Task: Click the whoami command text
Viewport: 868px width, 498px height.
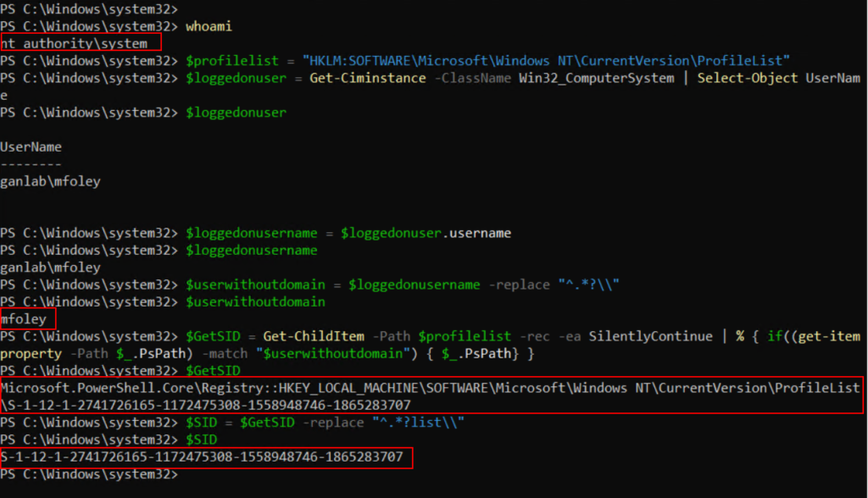Action: coord(209,26)
